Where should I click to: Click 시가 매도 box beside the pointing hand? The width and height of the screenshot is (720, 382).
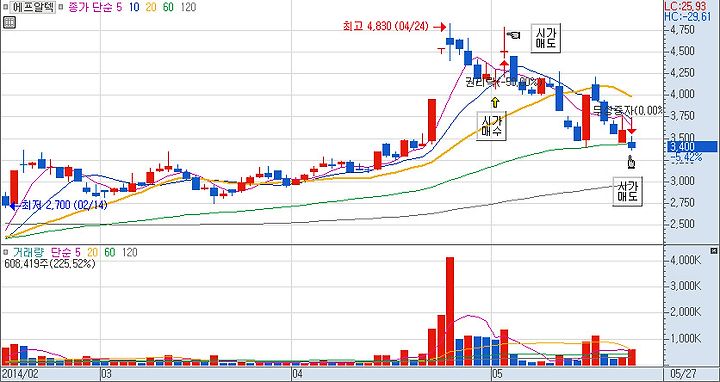546,38
